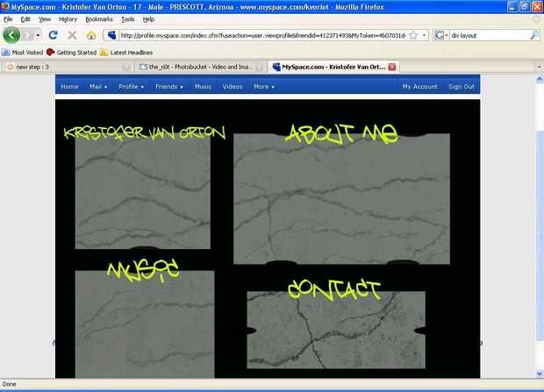Click the Forward navigation arrow
544x392 pixels.
tap(28, 35)
